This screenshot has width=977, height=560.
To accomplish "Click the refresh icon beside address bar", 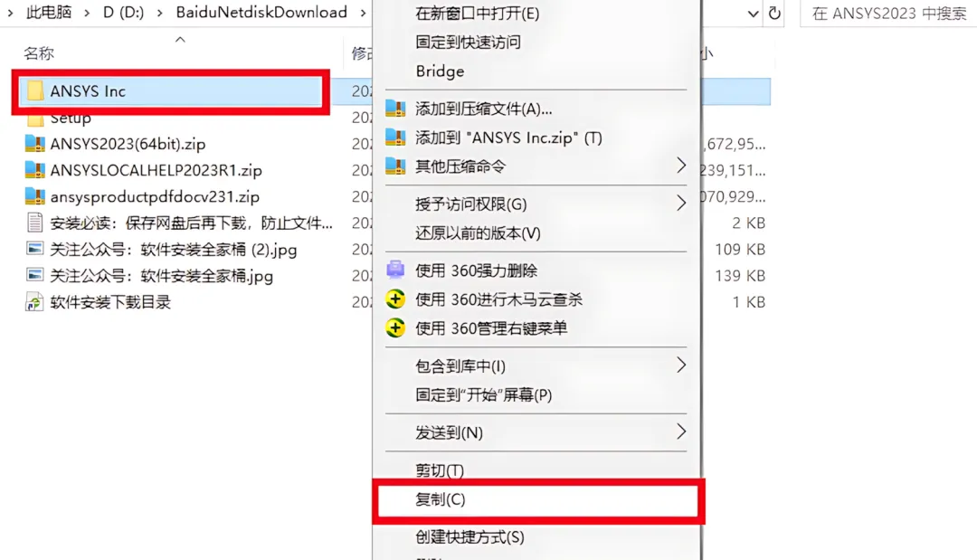I will (773, 13).
